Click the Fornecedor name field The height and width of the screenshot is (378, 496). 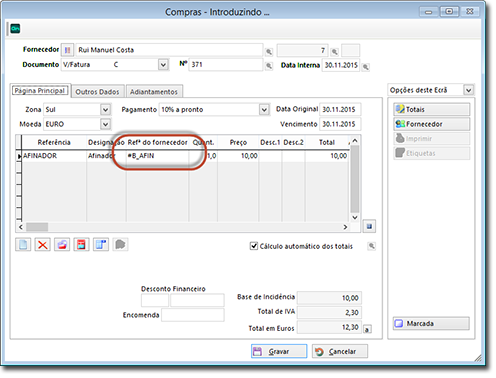tap(169, 50)
